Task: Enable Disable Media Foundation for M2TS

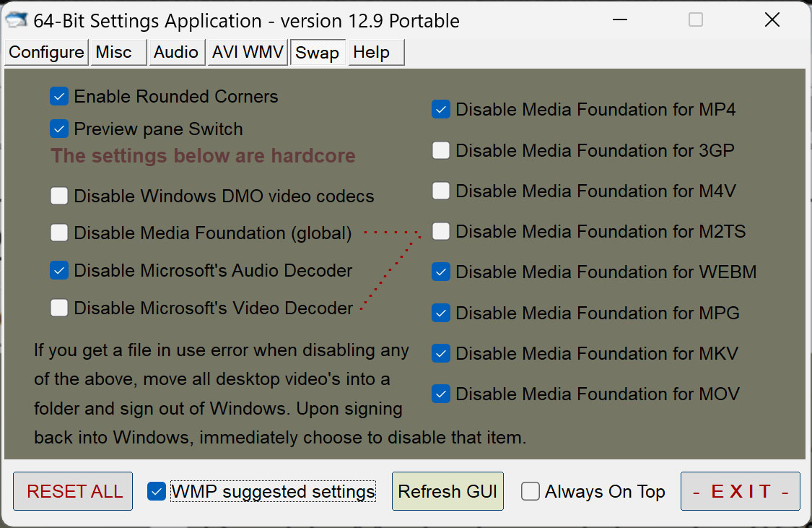Action: click(x=441, y=231)
